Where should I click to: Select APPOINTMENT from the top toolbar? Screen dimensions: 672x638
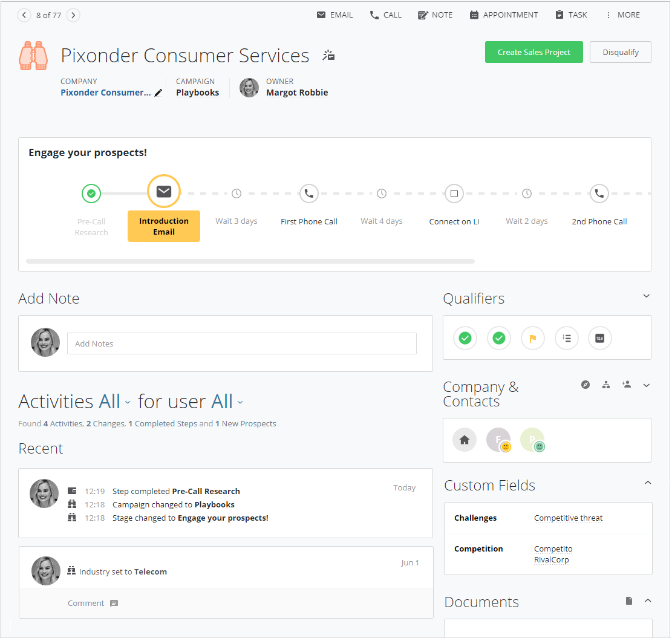tap(504, 15)
